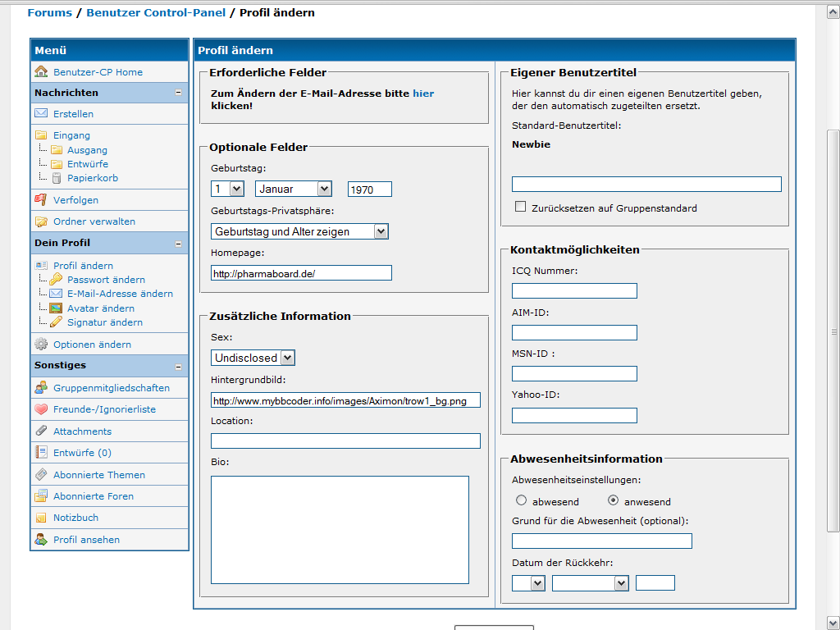Open the Eingang inbox menu item
Viewport: 840px width, 630px height.
(71, 135)
